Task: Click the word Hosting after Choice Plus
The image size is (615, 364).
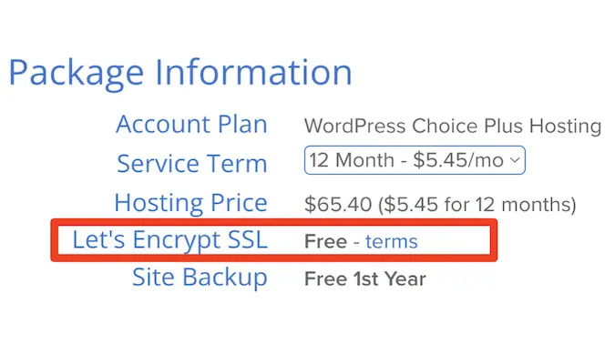Action: (568, 126)
